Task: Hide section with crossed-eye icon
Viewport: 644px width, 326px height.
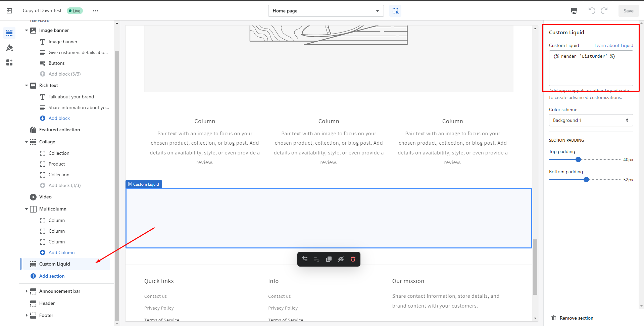Action: click(x=341, y=259)
